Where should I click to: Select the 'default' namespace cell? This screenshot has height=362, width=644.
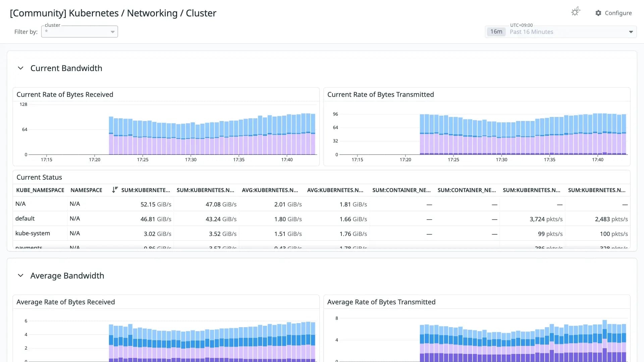[x=25, y=219]
